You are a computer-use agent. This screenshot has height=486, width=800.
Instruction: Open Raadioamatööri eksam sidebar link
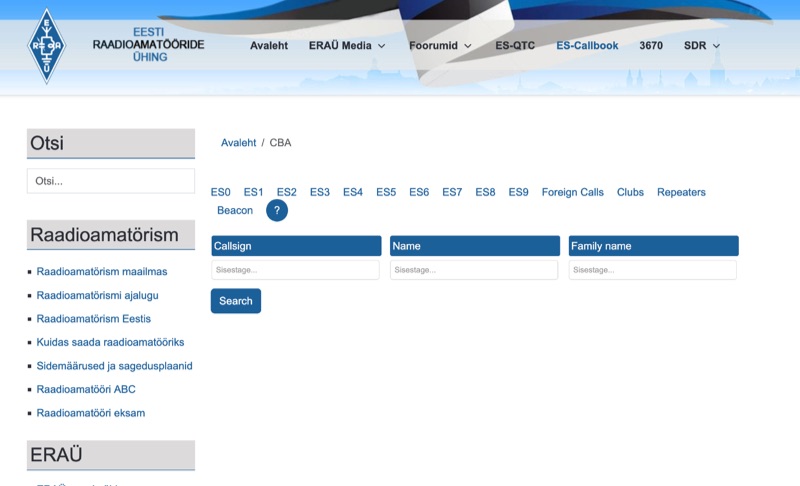(91, 413)
